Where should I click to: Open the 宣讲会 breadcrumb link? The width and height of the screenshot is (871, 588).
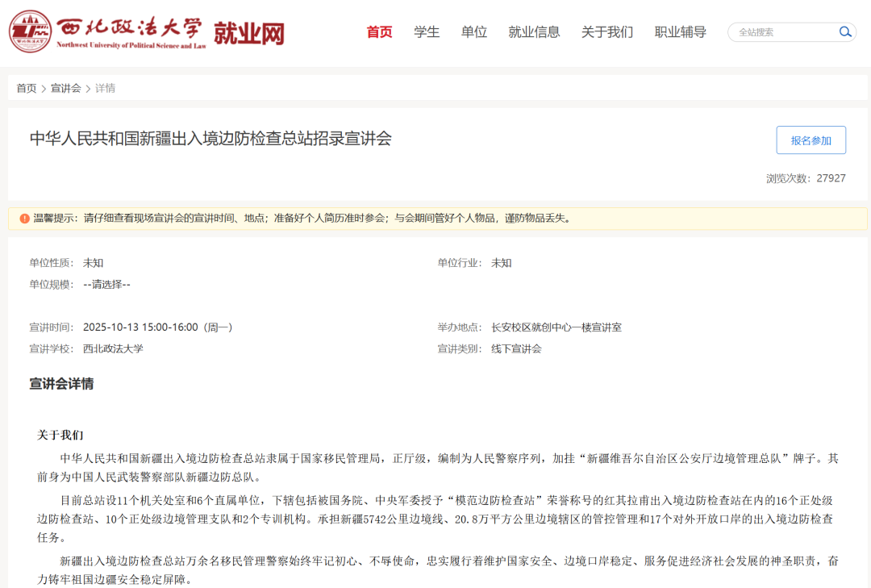click(65, 89)
